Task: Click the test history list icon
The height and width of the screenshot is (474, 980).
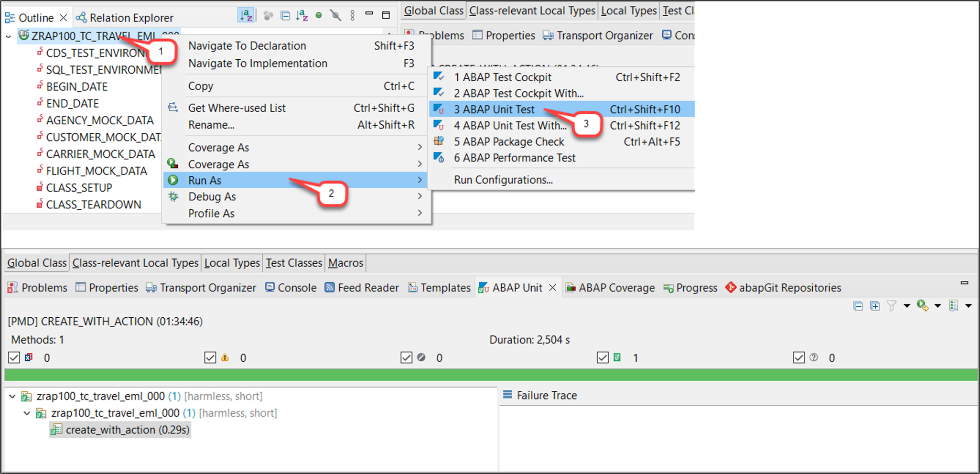Action: pos(954,306)
